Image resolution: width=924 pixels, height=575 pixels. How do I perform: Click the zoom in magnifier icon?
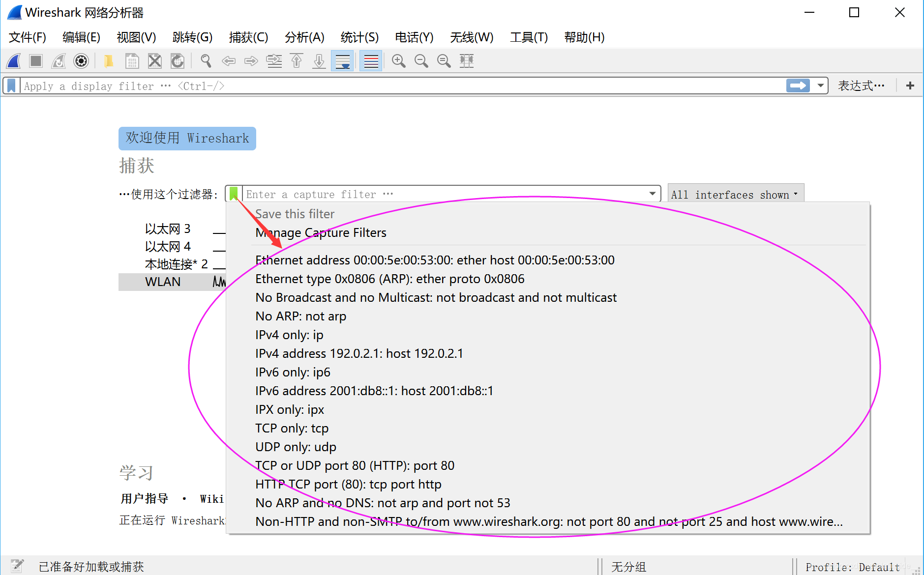(399, 61)
